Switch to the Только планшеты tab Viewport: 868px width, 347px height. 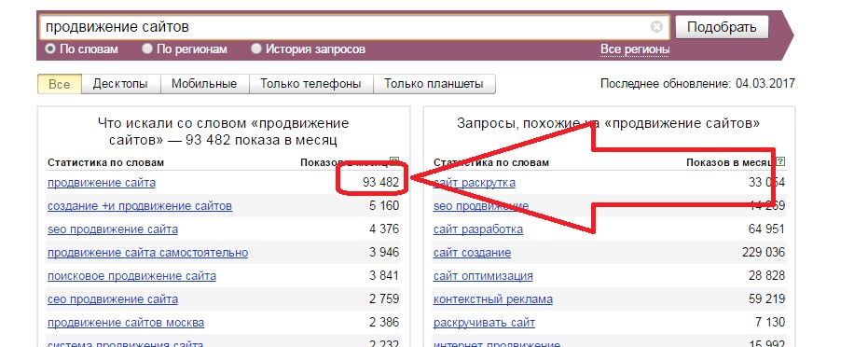tap(434, 84)
